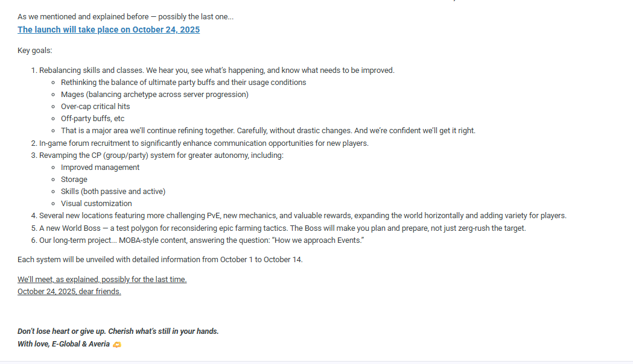The height and width of the screenshot is (364, 633).
Task: Click the "In-game forum recruitment" list item
Action: [203, 143]
